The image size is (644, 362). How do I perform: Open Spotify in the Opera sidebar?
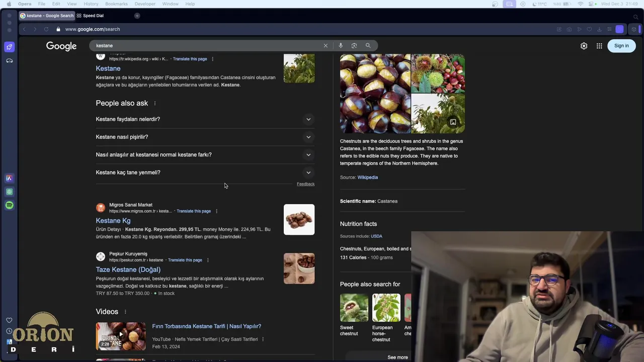pyautogui.click(x=9, y=205)
